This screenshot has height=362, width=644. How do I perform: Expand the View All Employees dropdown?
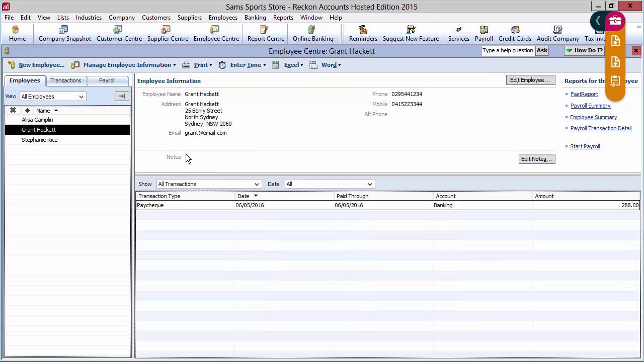tap(53, 97)
